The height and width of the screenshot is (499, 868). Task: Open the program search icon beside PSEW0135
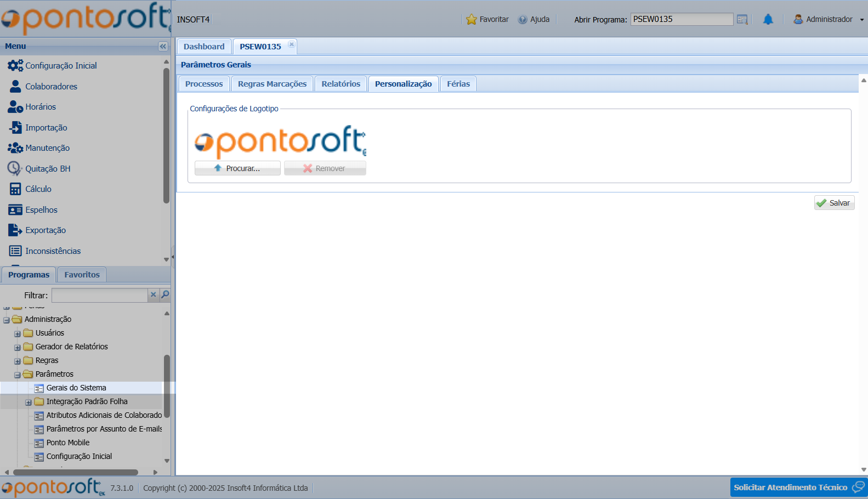click(742, 20)
